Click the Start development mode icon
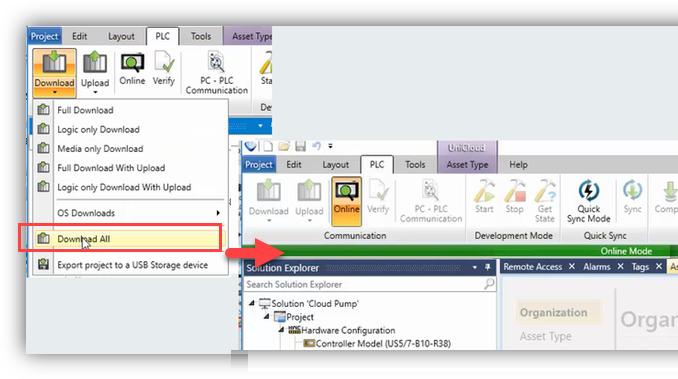 pyautogui.click(x=484, y=197)
